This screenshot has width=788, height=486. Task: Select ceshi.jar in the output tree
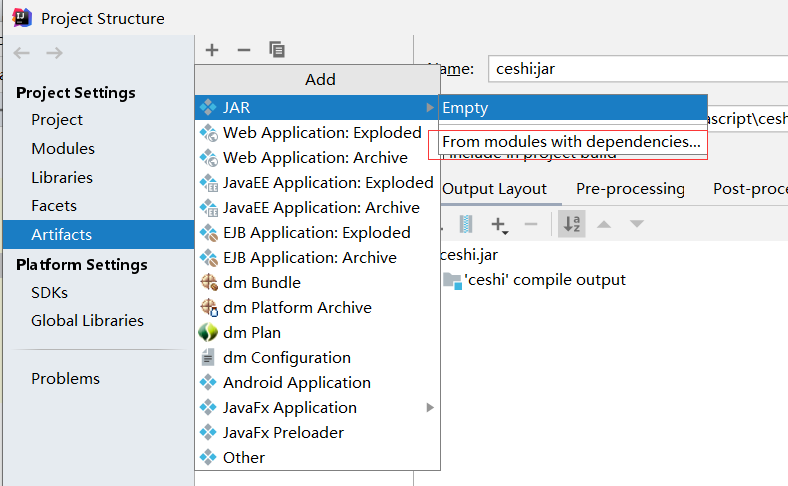click(x=468, y=255)
